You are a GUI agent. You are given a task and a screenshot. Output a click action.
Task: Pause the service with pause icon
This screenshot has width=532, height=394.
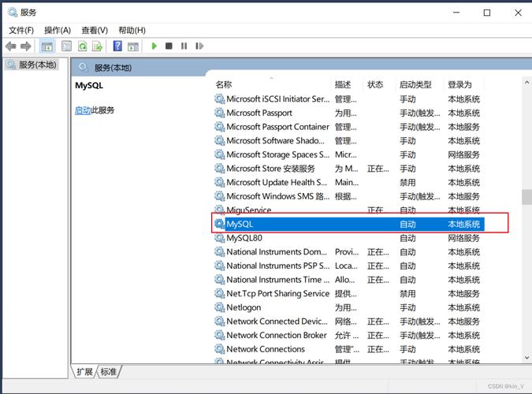click(x=184, y=46)
